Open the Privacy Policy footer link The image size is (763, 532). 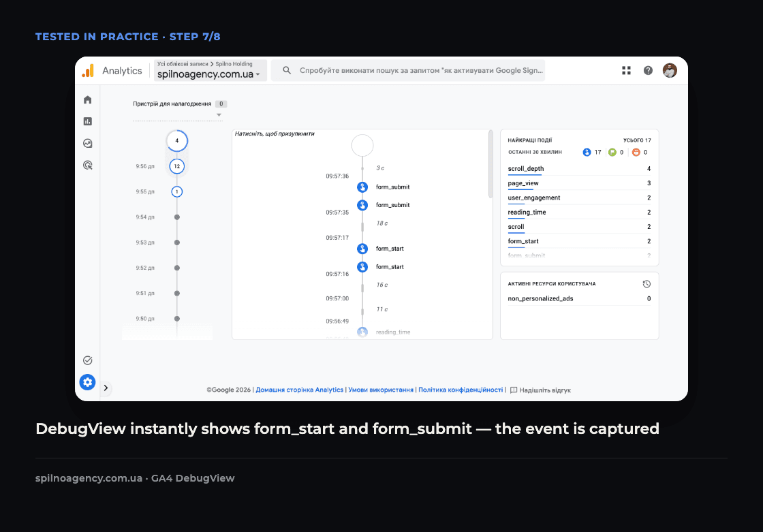point(461,390)
